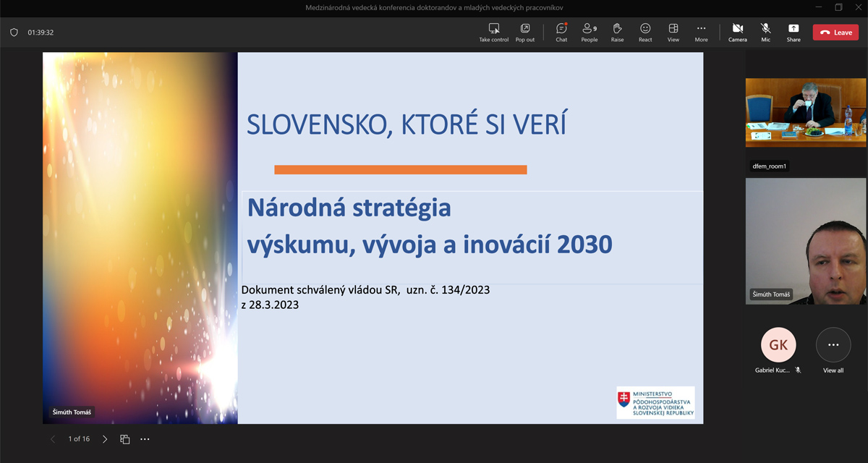Image resolution: width=868 pixels, height=463 pixels.
Task: Expand the More actions menu
Action: (x=701, y=29)
